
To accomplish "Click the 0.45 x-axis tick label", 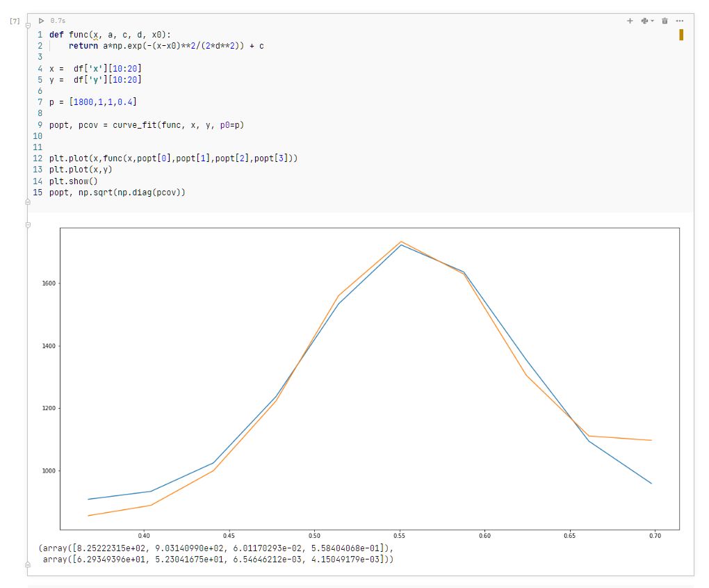I will [229, 536].
